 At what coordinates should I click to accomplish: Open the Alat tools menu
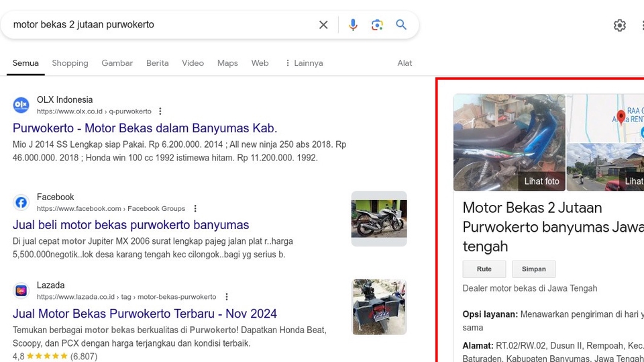tap(405, 63)
